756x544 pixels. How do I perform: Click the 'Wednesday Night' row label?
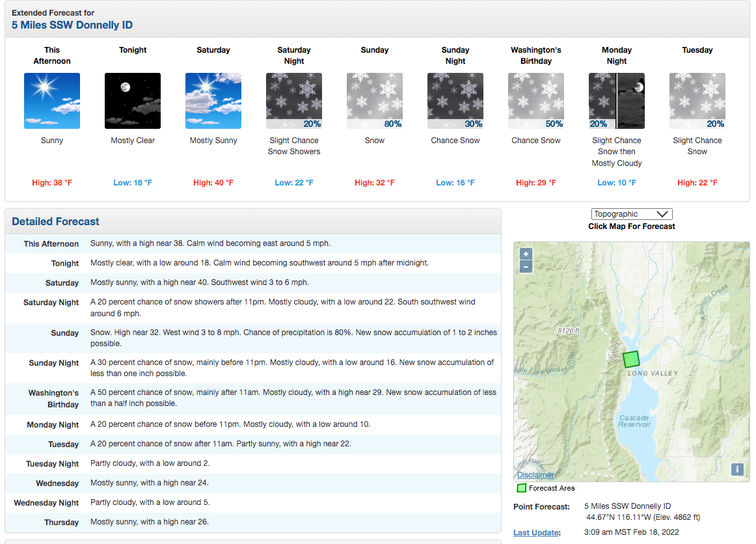46,503
